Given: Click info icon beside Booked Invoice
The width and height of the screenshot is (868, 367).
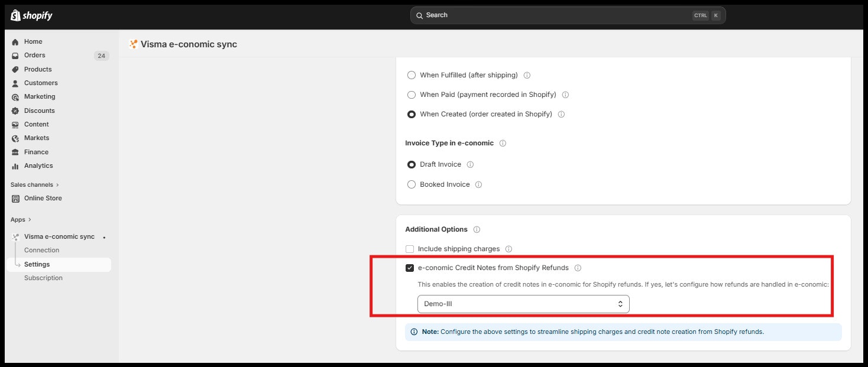Looking at the screenshot, I should point(478,185).
